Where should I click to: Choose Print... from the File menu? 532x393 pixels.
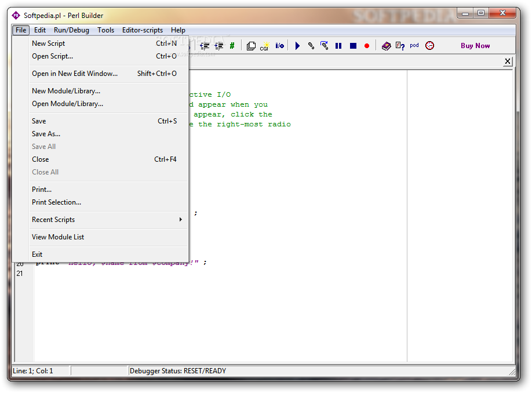[x=108, y=190]
